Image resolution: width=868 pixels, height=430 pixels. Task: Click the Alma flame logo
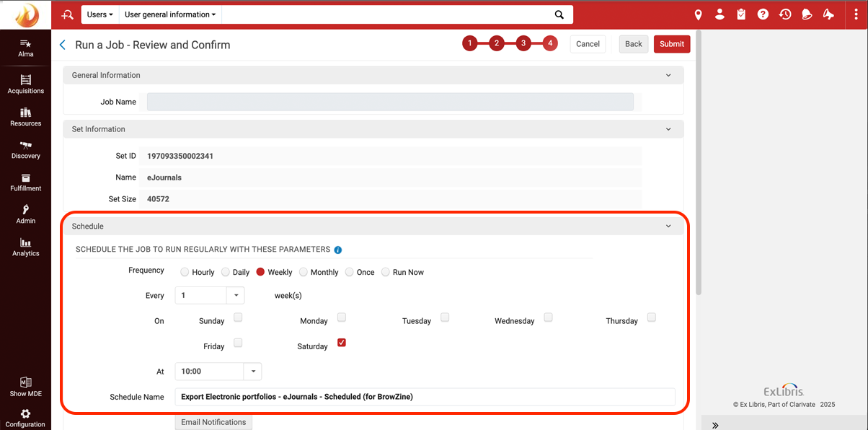coord(26,14)
